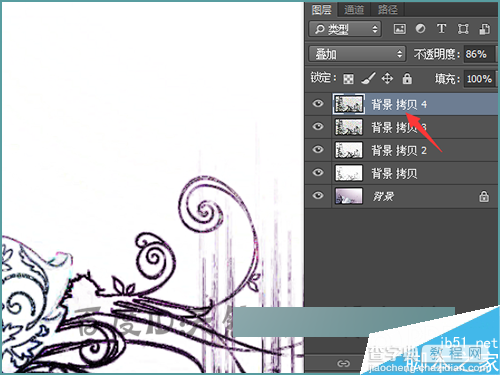
Task: Enable lock all padlock icon
Action: pos(407,79)
